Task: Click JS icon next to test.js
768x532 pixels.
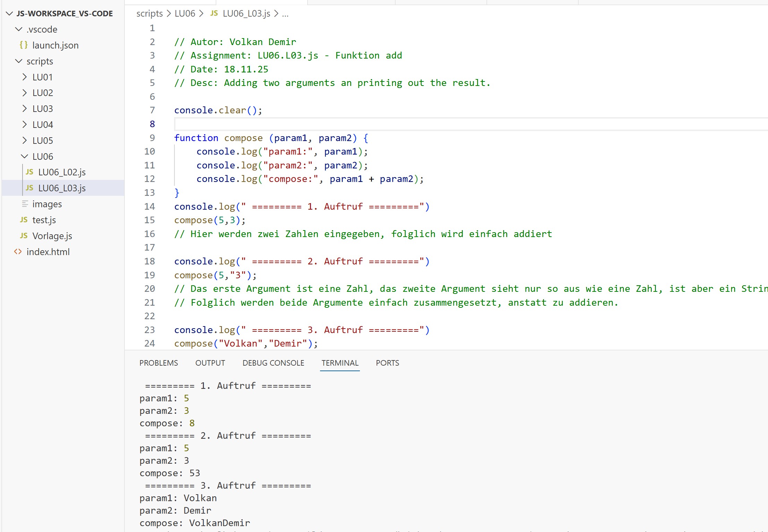Action: pos(24,220)
